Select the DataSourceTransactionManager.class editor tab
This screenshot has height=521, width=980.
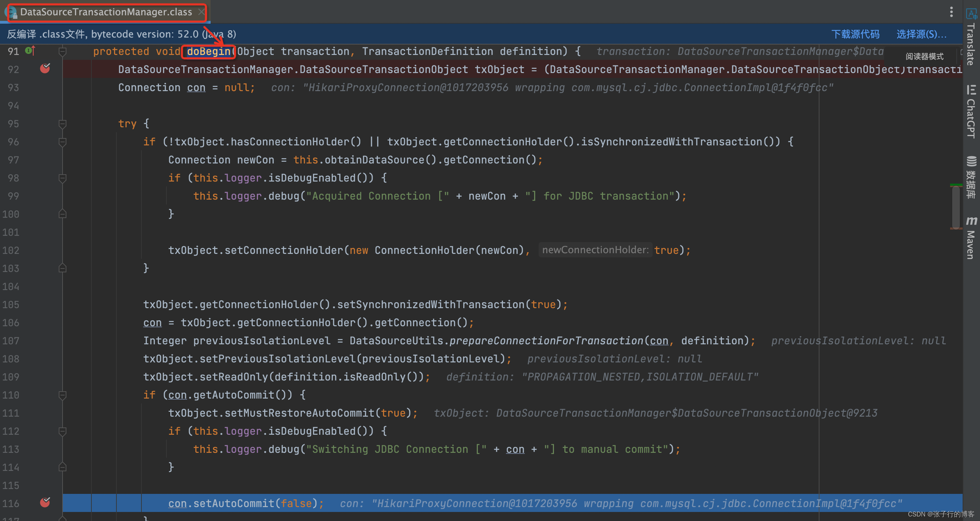(x=106, y=12)
